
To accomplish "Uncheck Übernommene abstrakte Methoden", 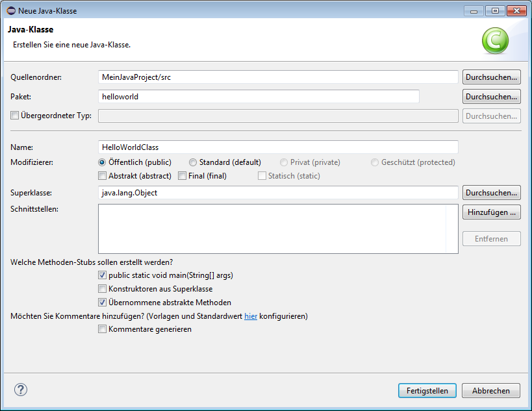I will 102,303.
